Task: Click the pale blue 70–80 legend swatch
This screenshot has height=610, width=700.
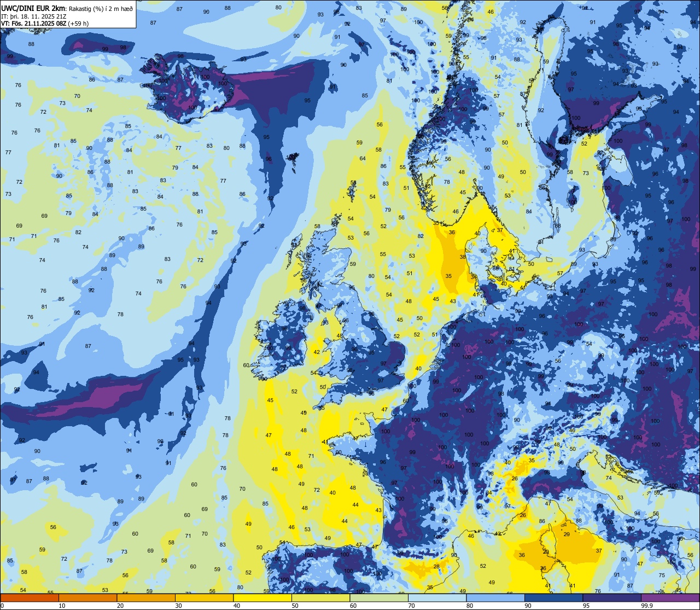Action: 437,598
